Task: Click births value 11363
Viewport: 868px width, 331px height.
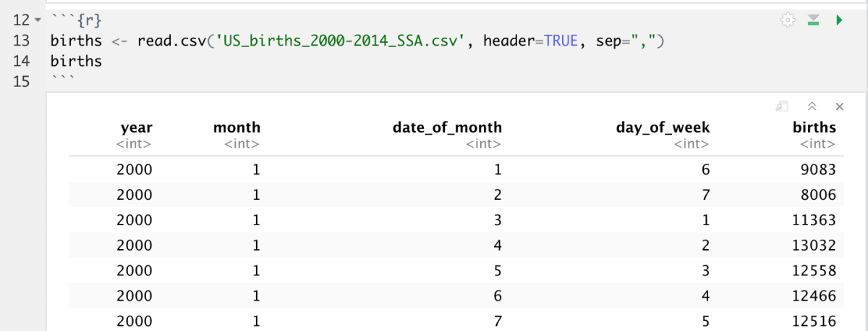Action: [x=814, y=220]
